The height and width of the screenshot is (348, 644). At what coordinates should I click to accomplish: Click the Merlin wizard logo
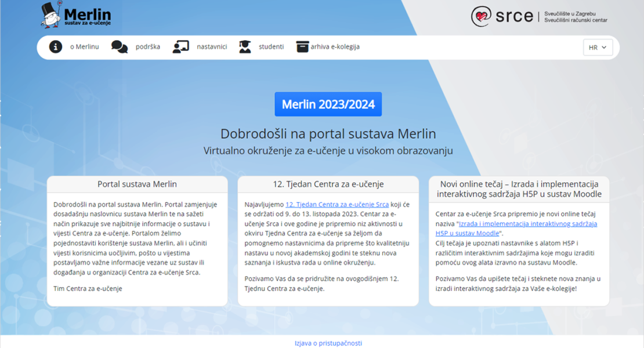[x=76, y=14]
